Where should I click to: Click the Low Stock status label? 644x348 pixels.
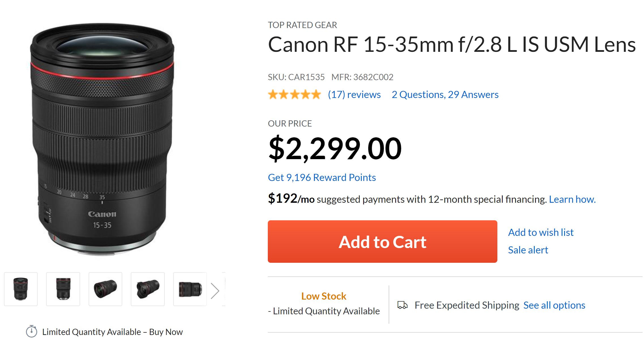(324, 296)
